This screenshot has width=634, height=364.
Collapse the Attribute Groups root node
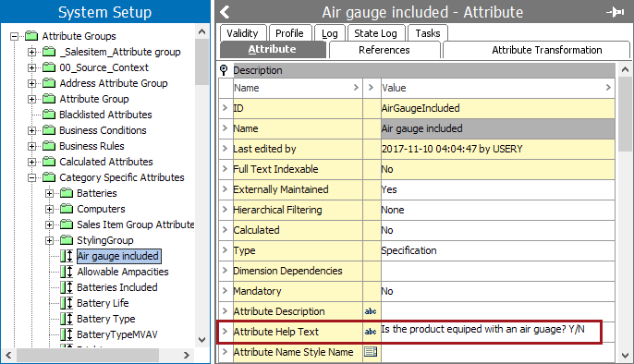coord(14,36)
